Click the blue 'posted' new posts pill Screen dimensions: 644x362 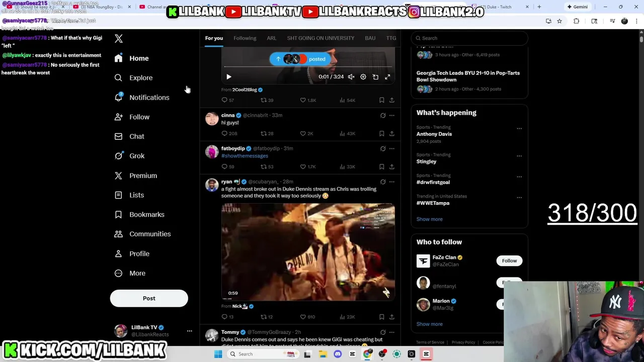[x=301, y=59]
